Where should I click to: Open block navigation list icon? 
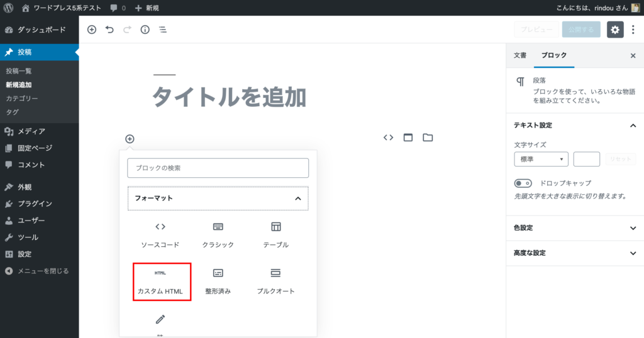coord(163,30)
